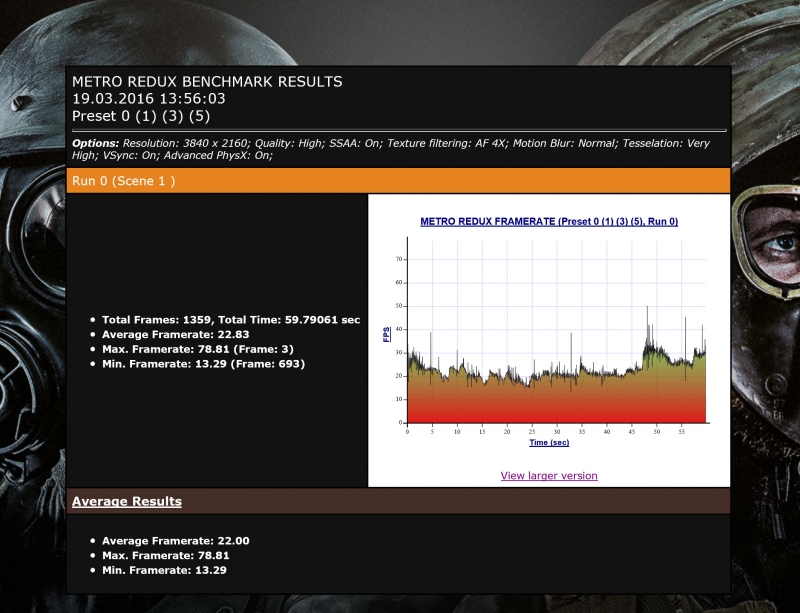
Task: Click the date stamp "19.03.2016 13:56:03"
Action: click(x=148, y=99)
